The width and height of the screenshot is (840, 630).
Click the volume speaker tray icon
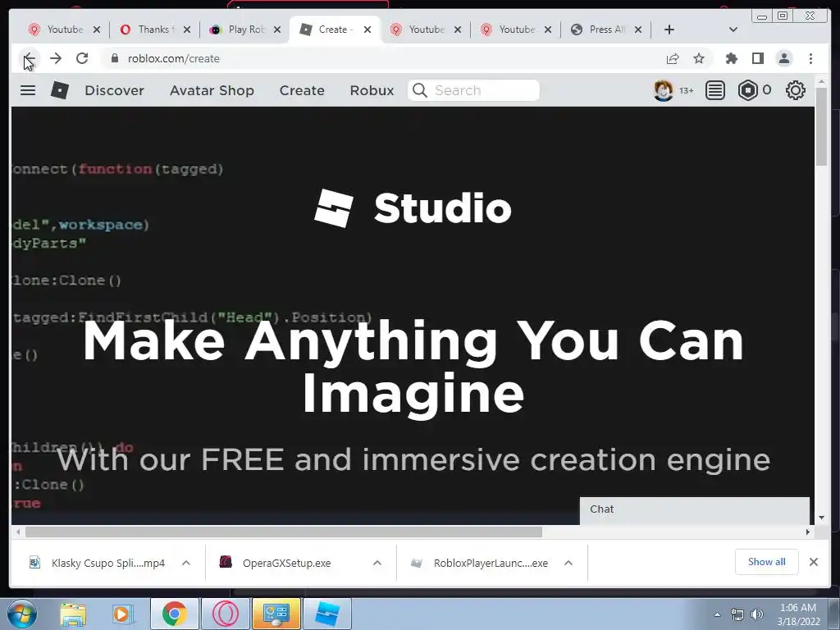coord(757,614)
